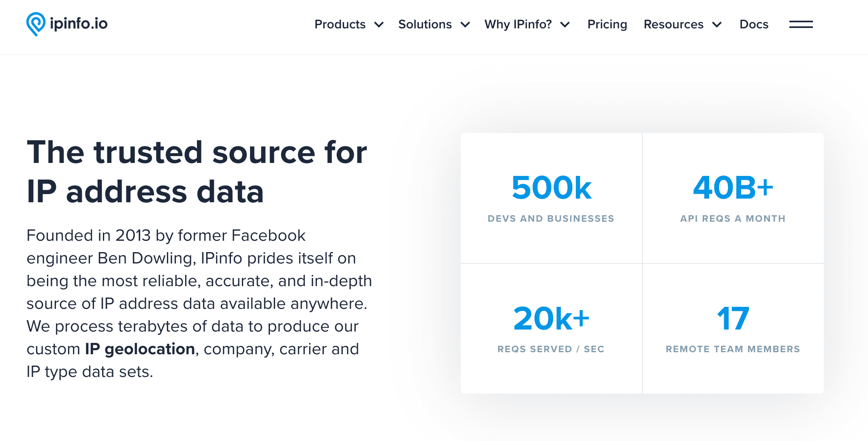The height and width of the screenshot is (441, 868).
Task: Open the hamburger menu icon
Action: click(x=801, y=24)
